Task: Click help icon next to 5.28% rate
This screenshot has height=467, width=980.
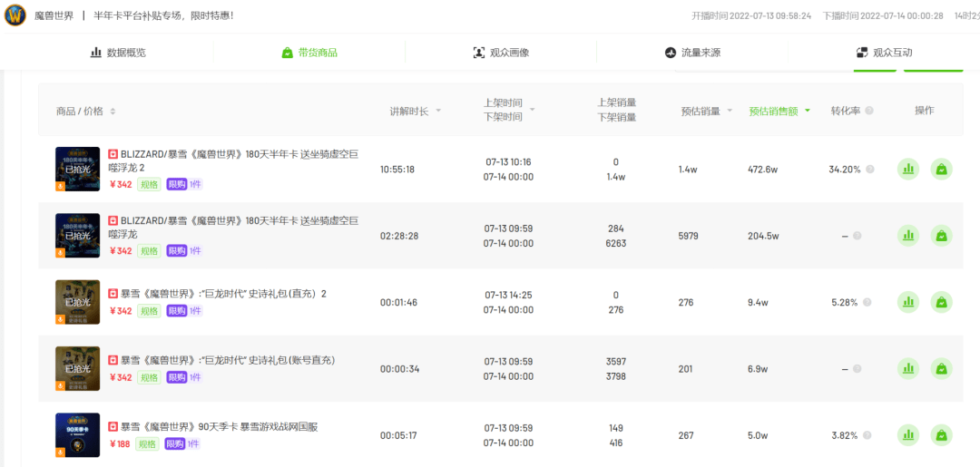Action: [x=867, y=302]
